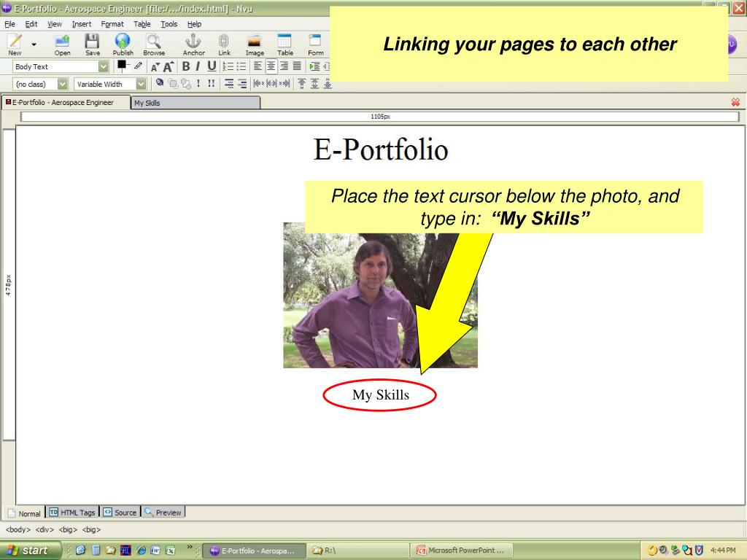Choose highlight color with the pen icon
Viewport: 747px width, 560px height.
[x=138, y=66]
